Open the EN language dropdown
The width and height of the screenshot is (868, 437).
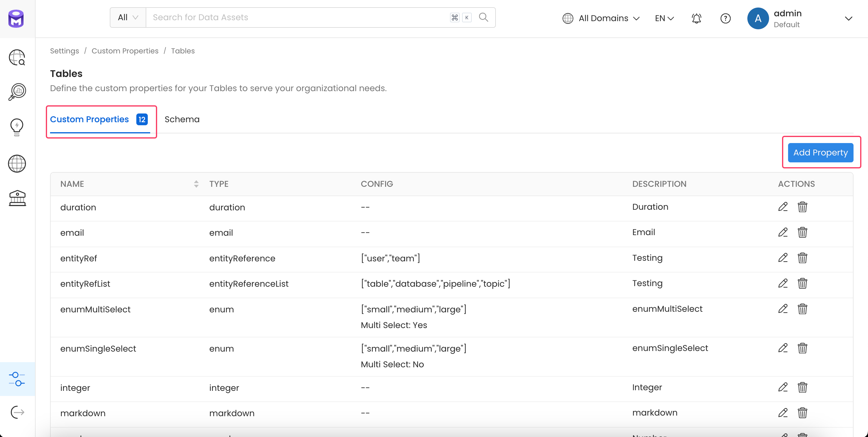point(664,18)
